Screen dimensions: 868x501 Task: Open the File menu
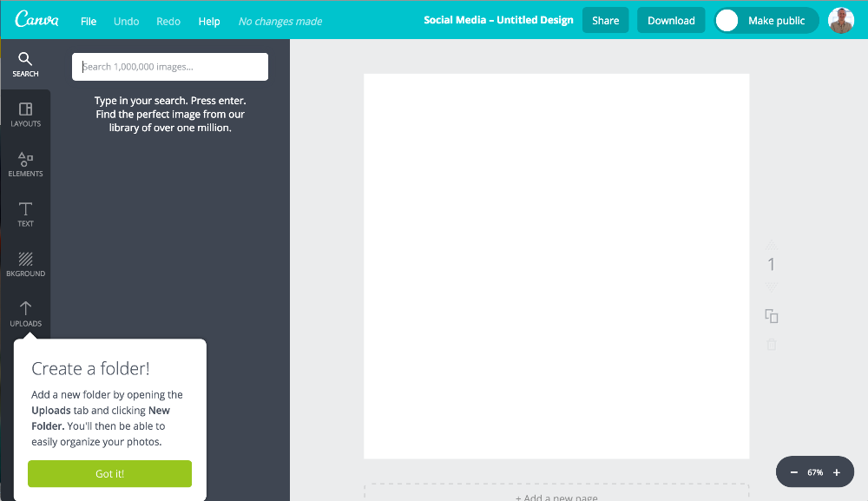pyautogui.click(x=88, y=21)
